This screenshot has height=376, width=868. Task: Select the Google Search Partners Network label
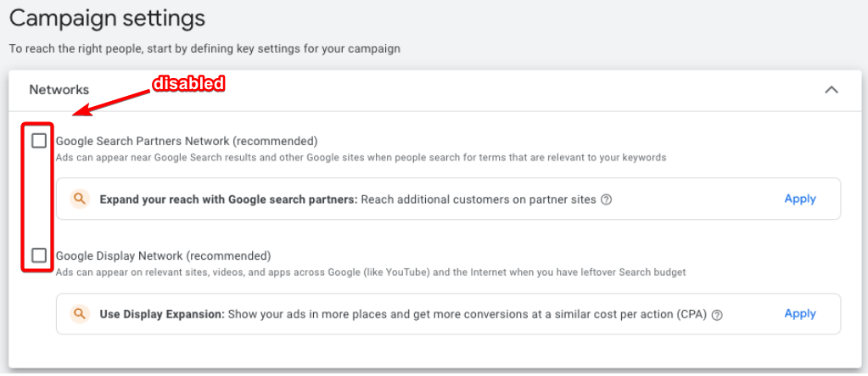click(187, 141)
